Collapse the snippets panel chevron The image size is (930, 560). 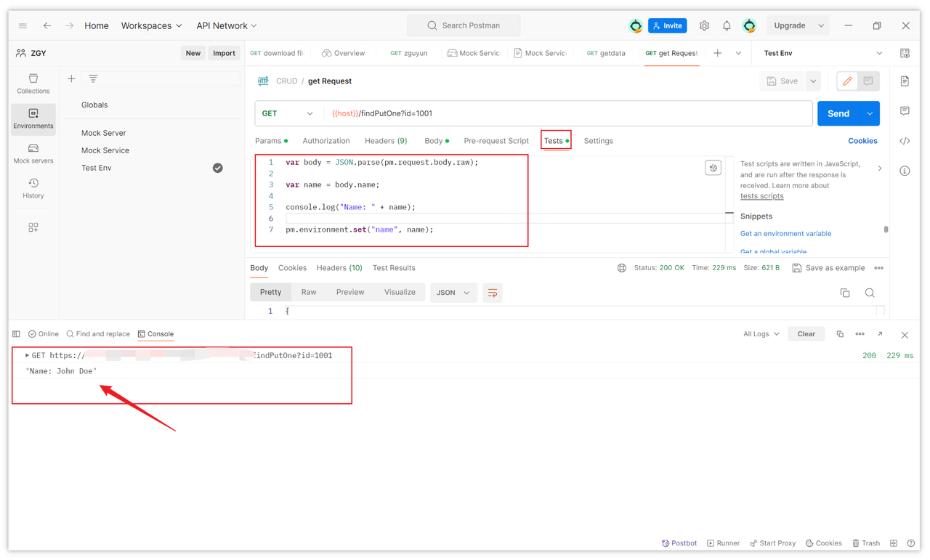coord(880,169)
